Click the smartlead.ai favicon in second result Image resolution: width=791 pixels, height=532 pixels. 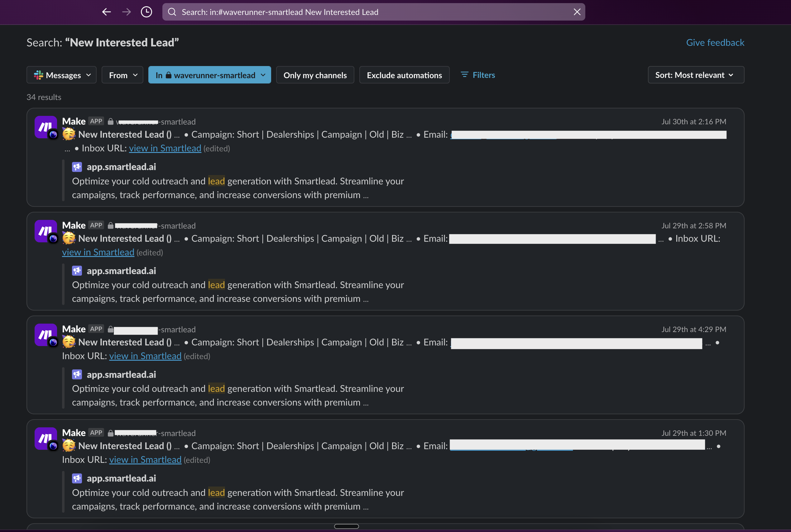[x=77, y=271]
